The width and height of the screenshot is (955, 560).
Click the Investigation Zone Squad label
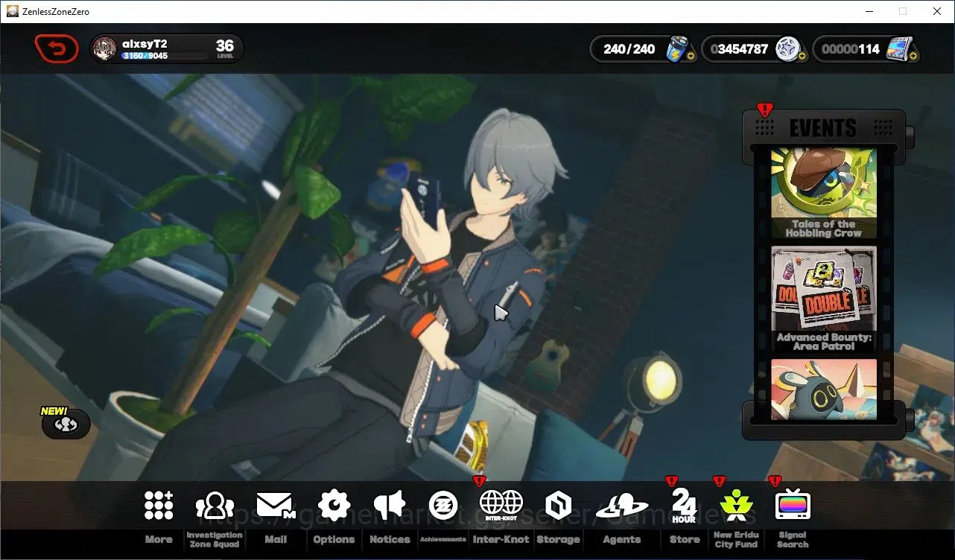215,539
